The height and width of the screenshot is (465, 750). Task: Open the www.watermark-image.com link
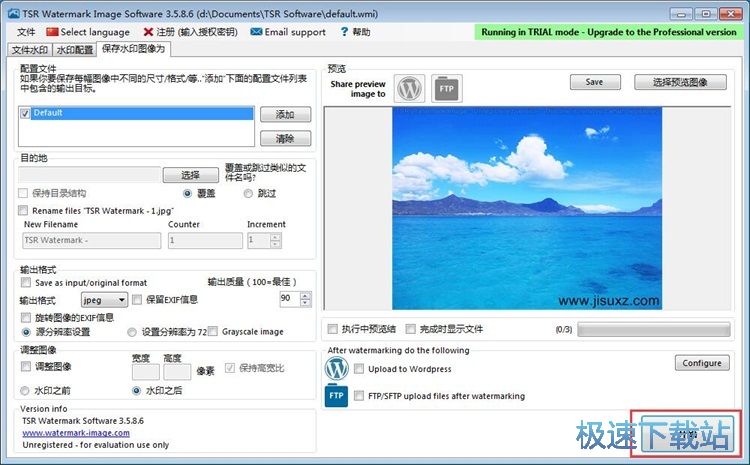[x=76, y=433]
